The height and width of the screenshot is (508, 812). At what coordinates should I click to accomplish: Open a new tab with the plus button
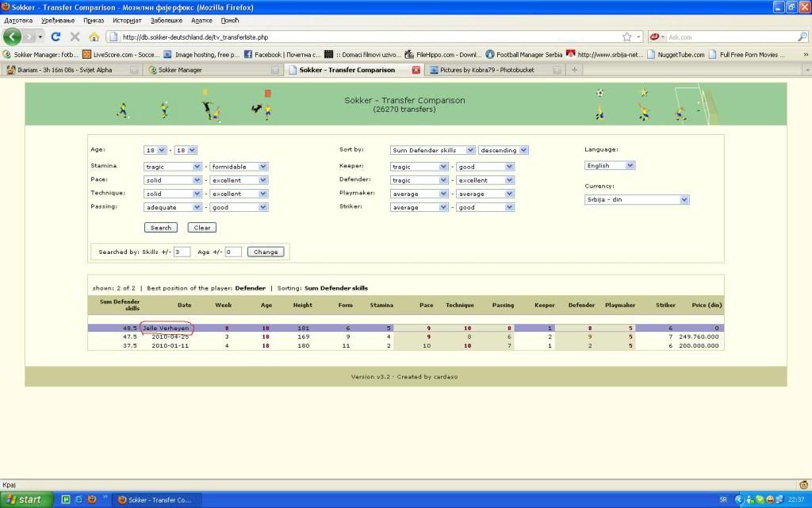(x=574, y=70)
